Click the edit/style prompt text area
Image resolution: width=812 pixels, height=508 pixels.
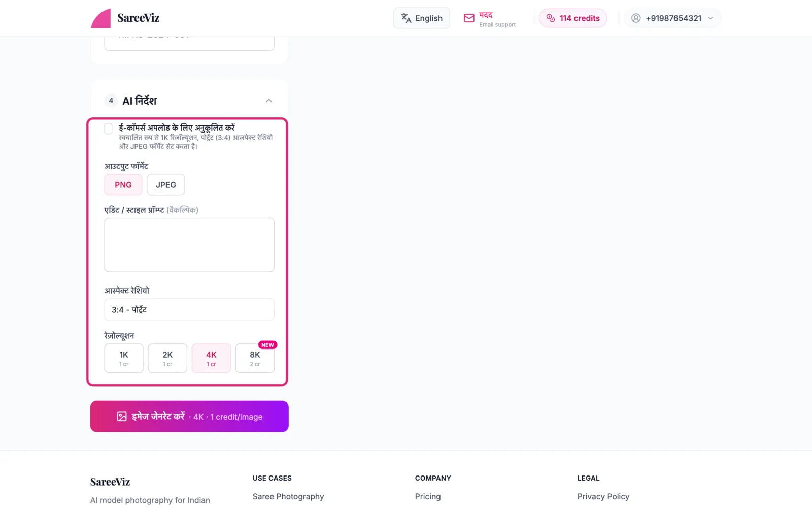pos(189,245)
